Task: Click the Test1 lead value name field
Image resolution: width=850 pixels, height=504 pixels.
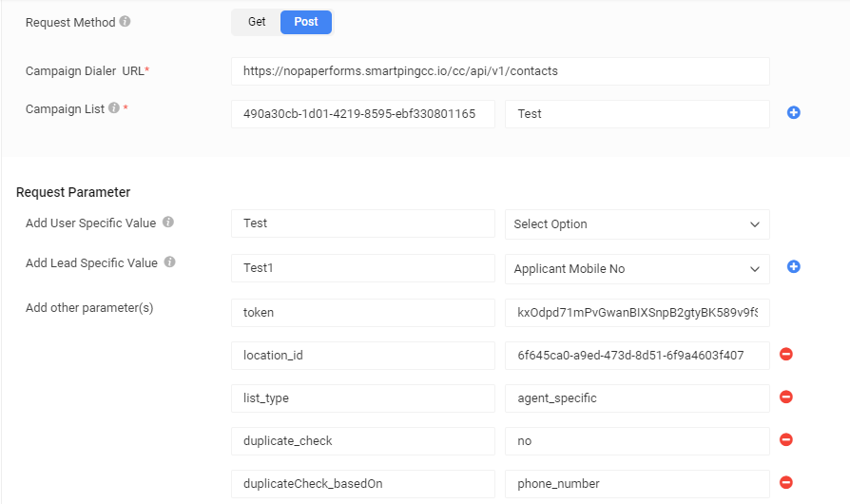Action: [x=362, y=269]
